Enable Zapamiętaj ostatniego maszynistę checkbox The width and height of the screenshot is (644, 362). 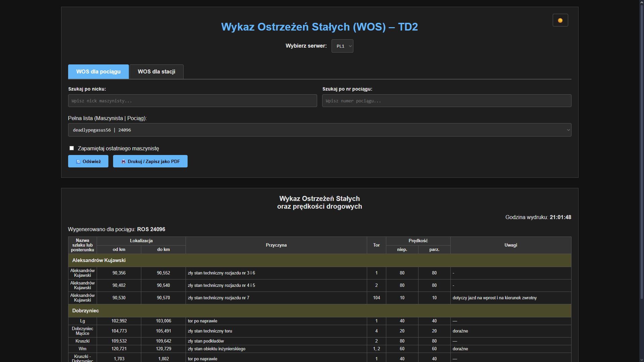71,148
